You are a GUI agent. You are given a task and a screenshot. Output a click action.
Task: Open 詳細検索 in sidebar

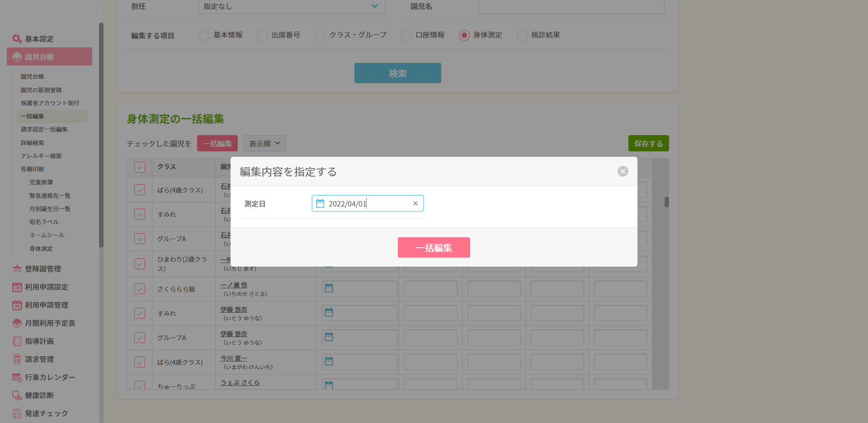click(x=33, y=143)
